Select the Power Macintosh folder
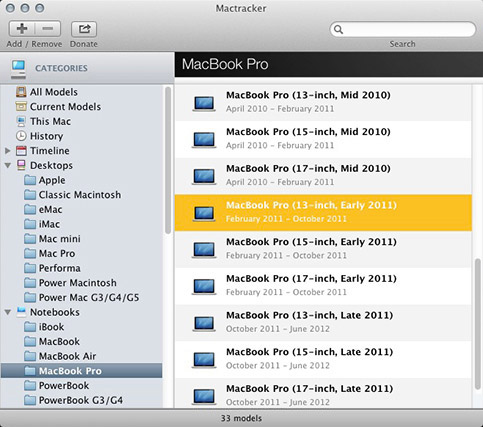Viewport: 483px width, 427px height. click(81, 283)
